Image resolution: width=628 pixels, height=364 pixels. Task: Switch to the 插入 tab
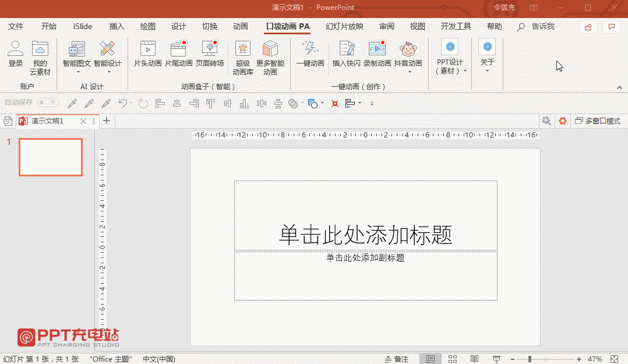click(117, 26)
